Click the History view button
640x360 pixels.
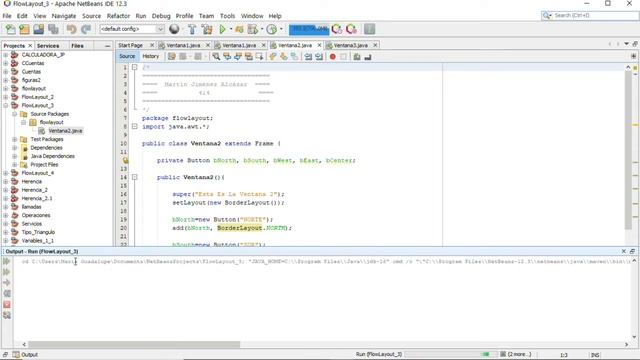click(151, 56)
